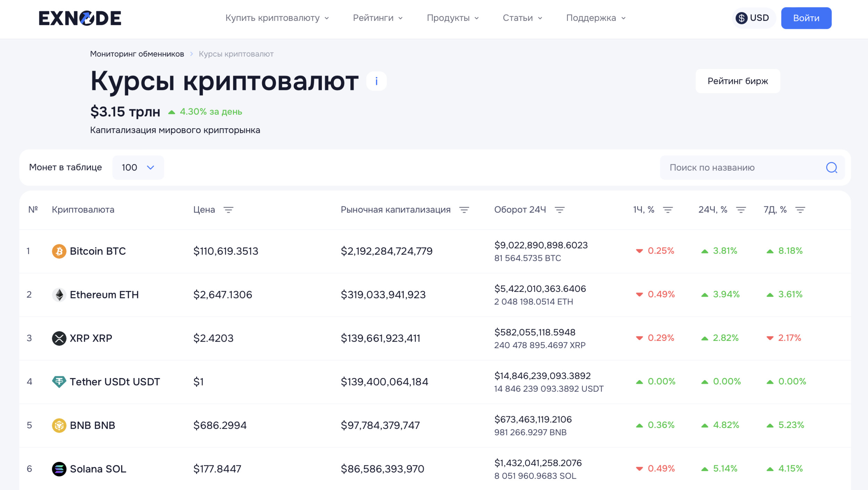Image resolution: width=868 pixels, height=490 pixels.
Task: Open the coins-per-table dropdown showing 100
Action: [x=138, y=168]
